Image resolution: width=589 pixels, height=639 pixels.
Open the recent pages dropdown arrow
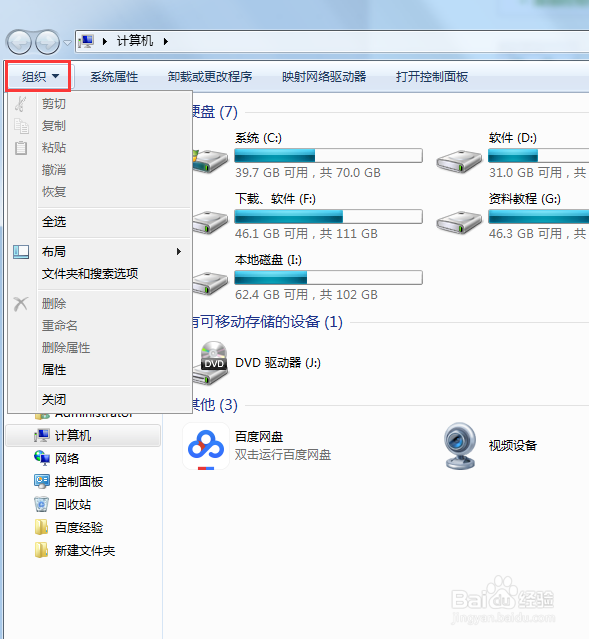pos(68,42)
